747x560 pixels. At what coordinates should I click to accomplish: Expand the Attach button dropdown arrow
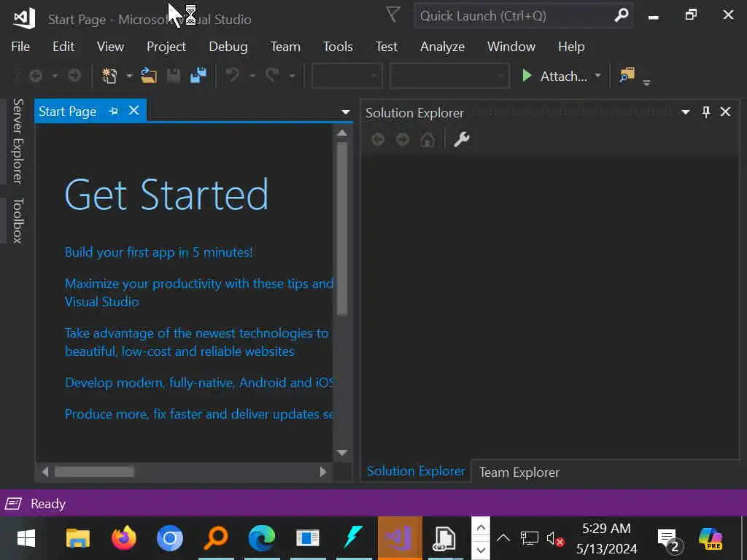[598, 75]
